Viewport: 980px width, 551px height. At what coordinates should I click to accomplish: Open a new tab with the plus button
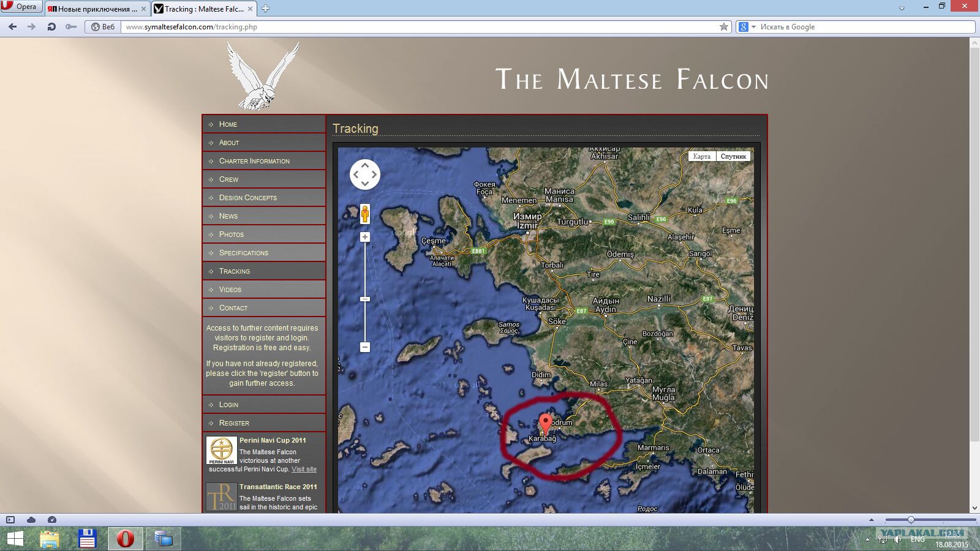[266, 9]
